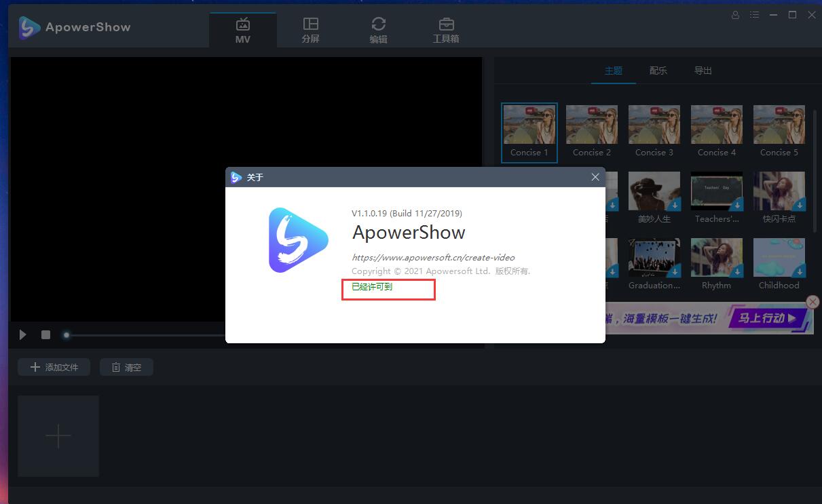Open the 分屏 split-screen tab
The image size is (822, 504).
(311, 30)
